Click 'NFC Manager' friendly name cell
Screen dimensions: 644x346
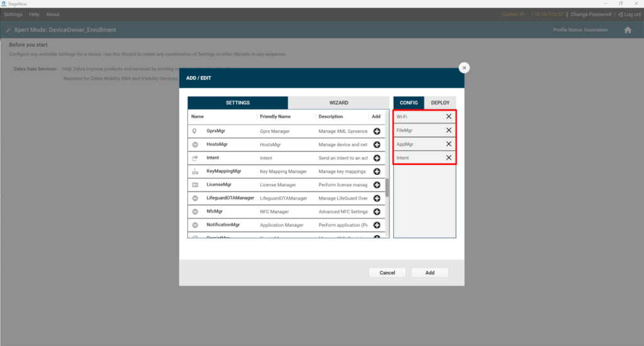[x=274, y=212]
